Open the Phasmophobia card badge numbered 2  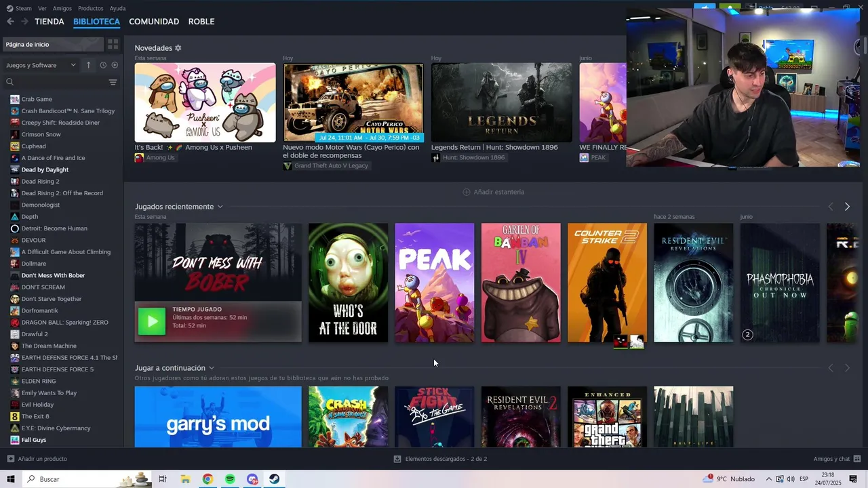pos(747,334)
